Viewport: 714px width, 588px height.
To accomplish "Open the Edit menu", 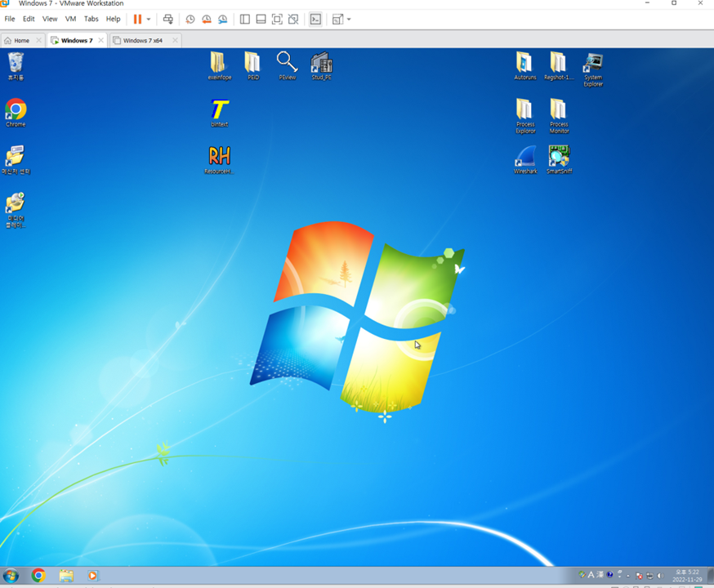I will [29, 19].
